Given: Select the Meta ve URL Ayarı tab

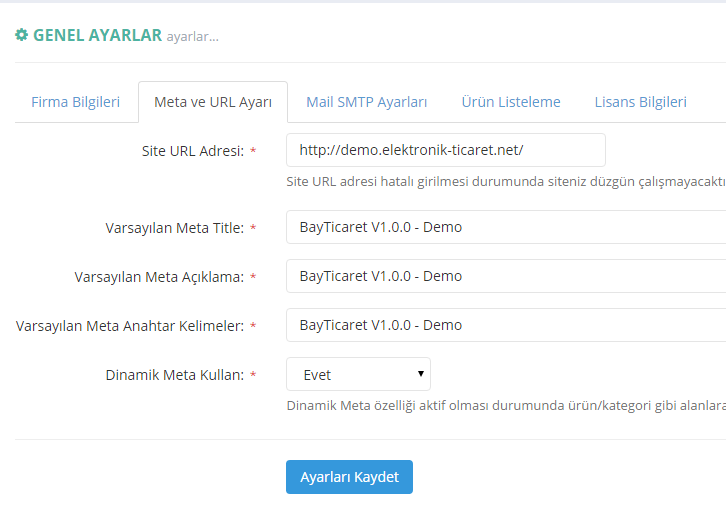Looking at the screenshot, I should click(x=213, y=102).
